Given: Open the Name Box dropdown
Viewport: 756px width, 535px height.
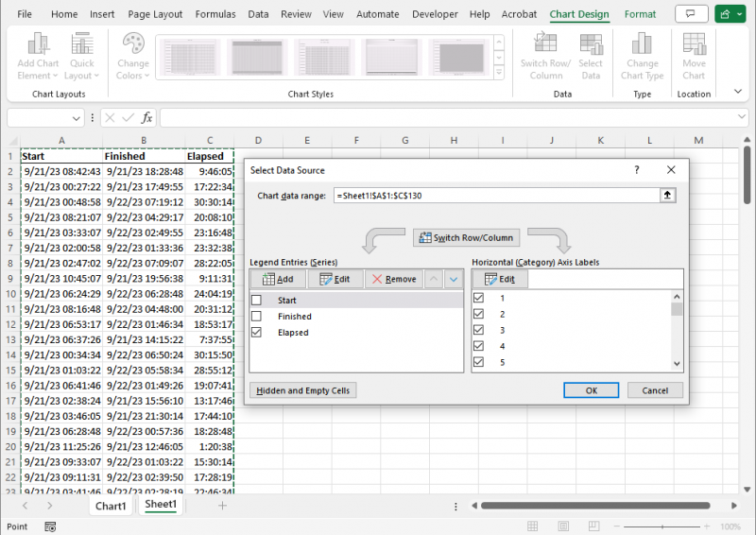Looking at the screenshot, I should coord(76,118).
